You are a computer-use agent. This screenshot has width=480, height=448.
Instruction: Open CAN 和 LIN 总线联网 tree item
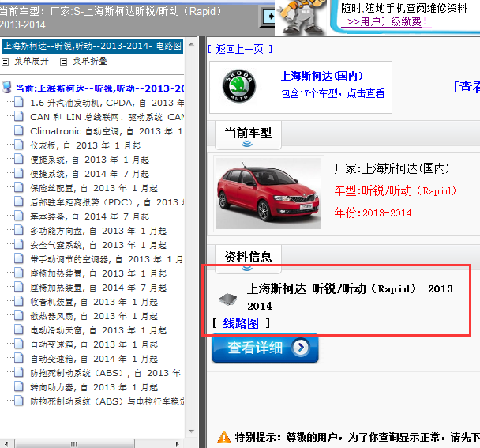tap(107, 117)
